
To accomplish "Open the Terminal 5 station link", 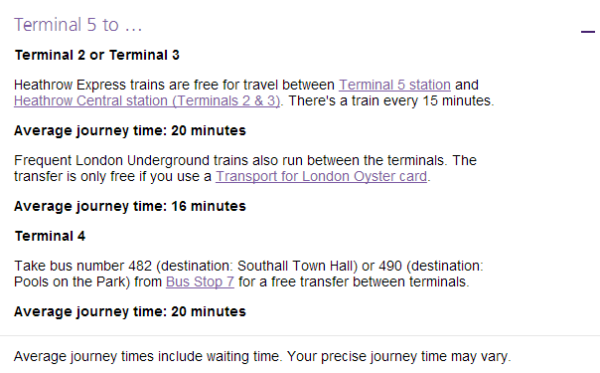I will [395, 85].
